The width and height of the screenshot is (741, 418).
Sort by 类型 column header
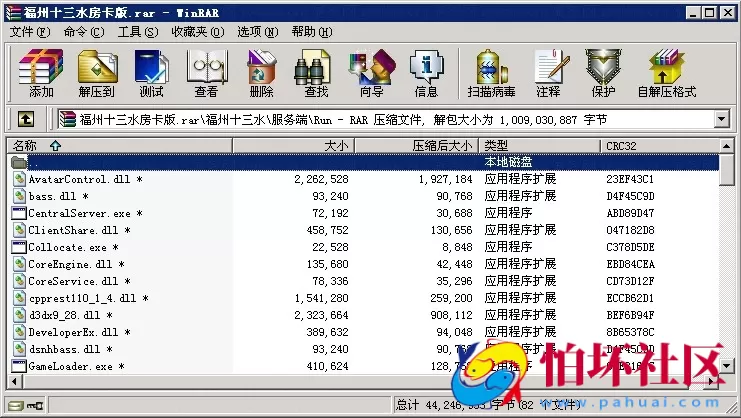pyautogui.click(x=539, y=145)
